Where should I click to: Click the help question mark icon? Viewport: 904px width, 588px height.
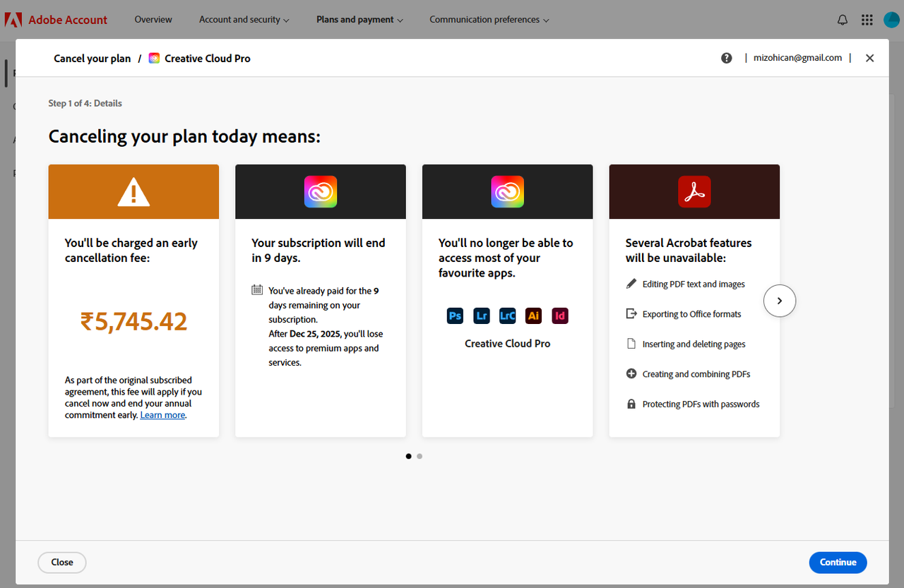(727, 58)
